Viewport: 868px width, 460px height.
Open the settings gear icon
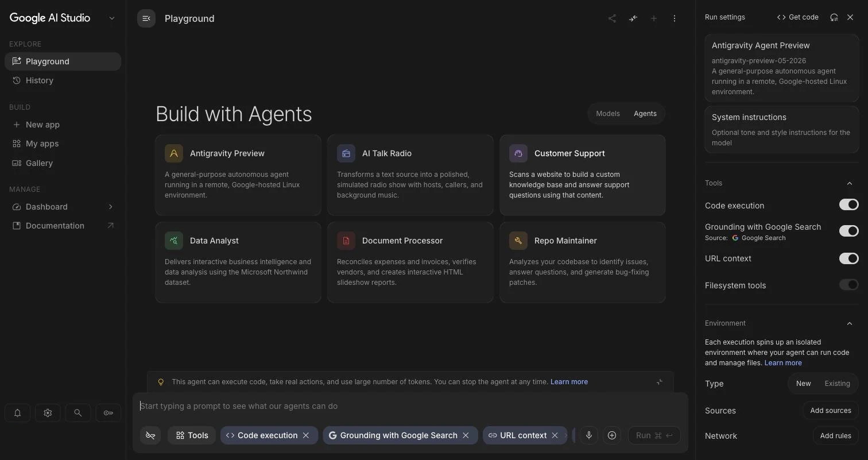tap(48, 412)
